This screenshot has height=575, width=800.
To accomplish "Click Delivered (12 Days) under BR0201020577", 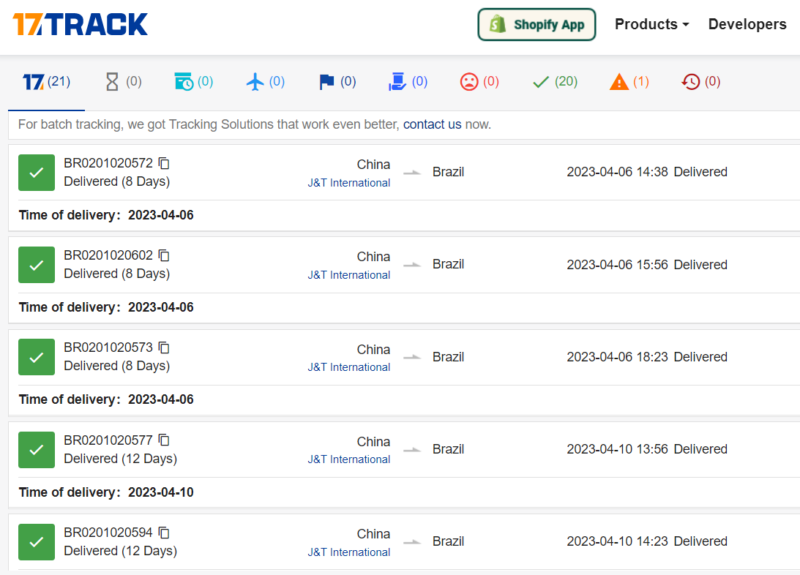I will point(120,459).
